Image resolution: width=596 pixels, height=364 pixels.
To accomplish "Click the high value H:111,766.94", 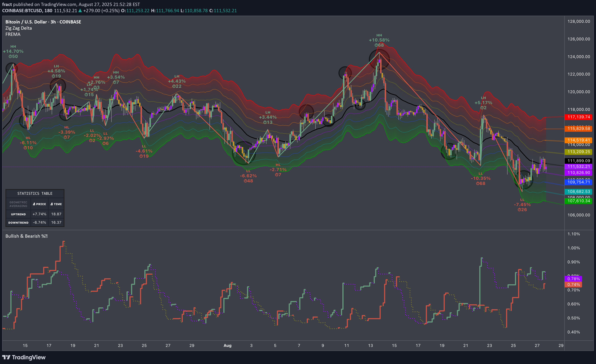I will coord(165,11).
